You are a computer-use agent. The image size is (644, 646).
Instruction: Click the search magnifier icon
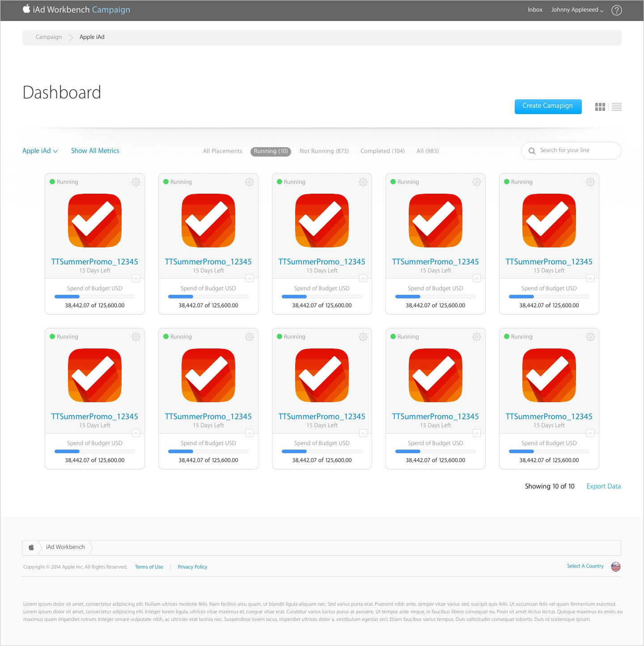coord(532,151)
